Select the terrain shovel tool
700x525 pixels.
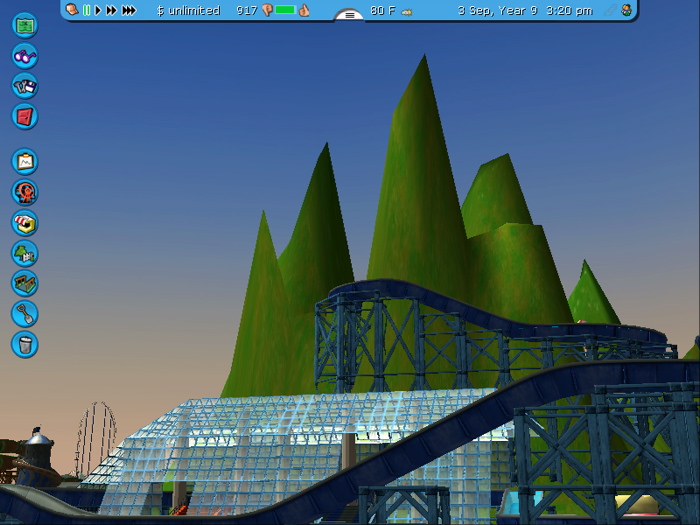[25, 314]
